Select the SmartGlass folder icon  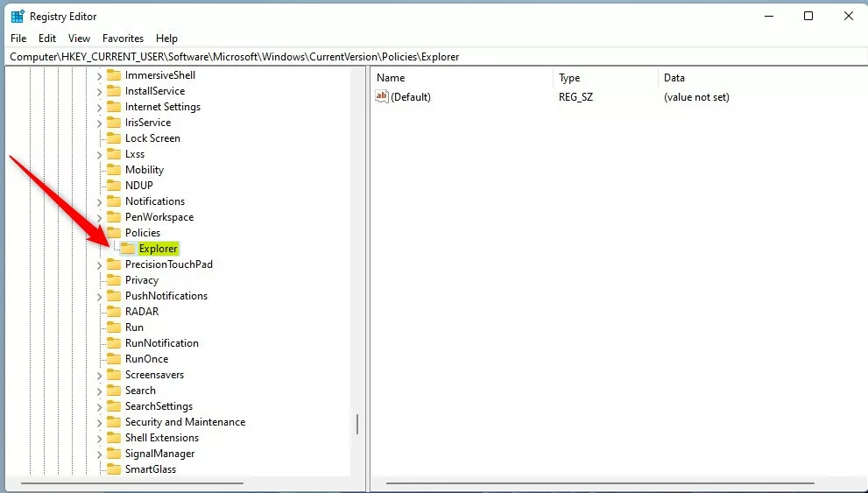114,469
